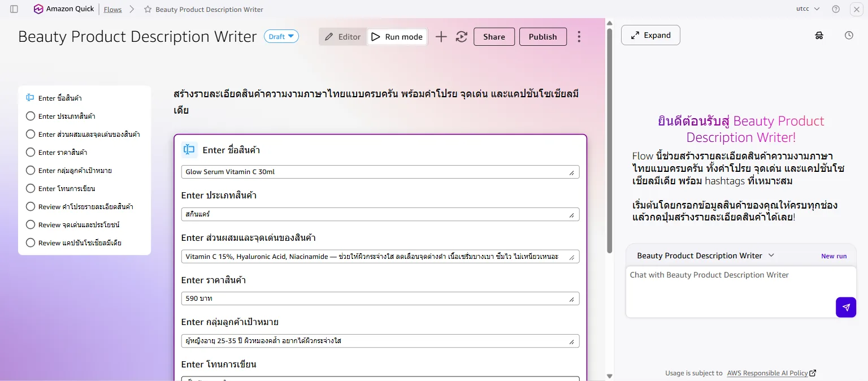
Task: Click the Glow Serum Vitamin C 30ml field
Action: coord(380,172)
